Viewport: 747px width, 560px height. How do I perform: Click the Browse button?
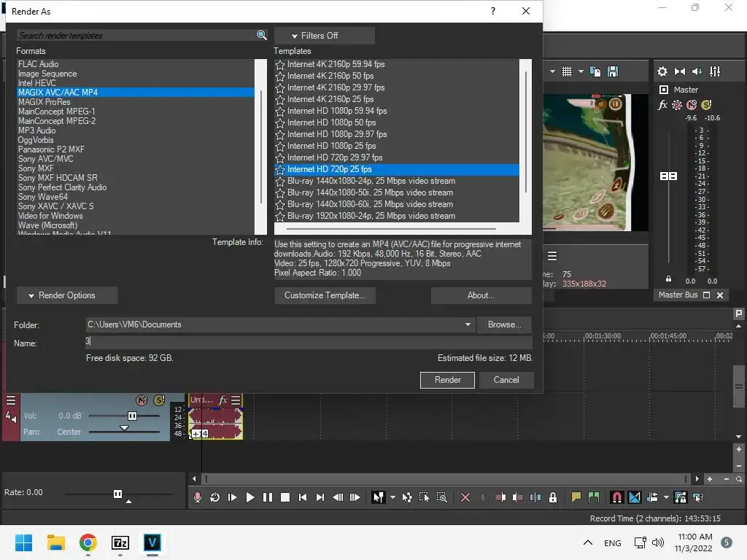click(x=504, y=324)
